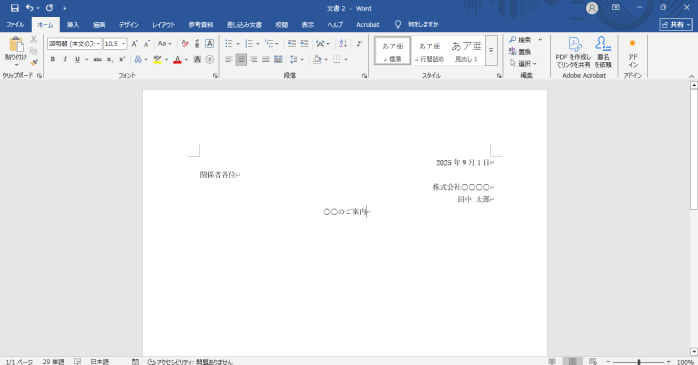Adjust the zoom slider in status bar
This screenshot has height=365, width=698.
point(638,362)
